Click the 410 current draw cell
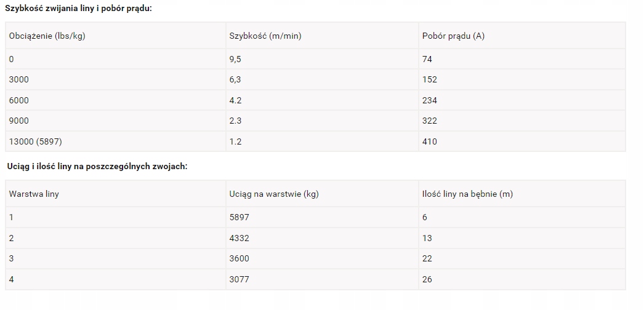644x310 pixels. point(430,141)
